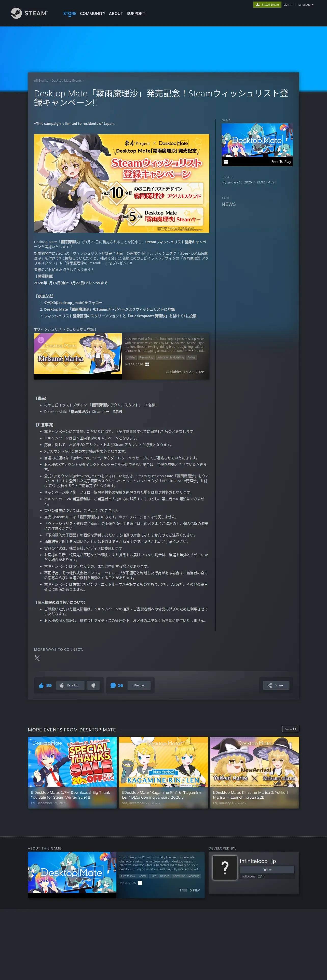This screenshot has width=327, height=980.
Task: Open the ABOUT menu item
Action: coord(116,14)
